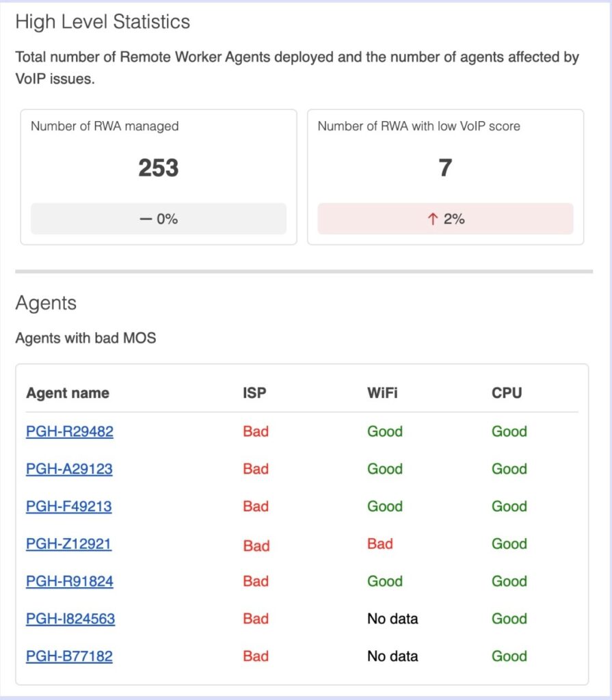Click the red up arrow trend icon

[432, 219]
